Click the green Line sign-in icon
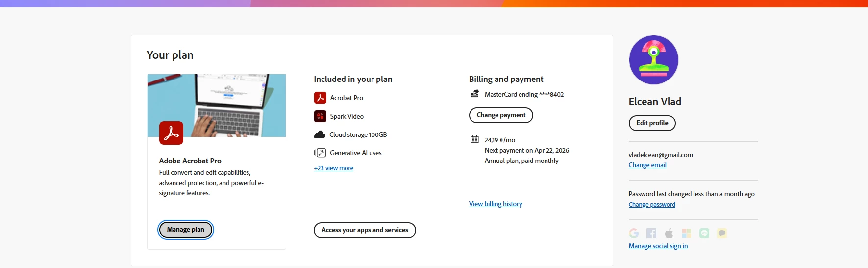 [x=704, y=233]
